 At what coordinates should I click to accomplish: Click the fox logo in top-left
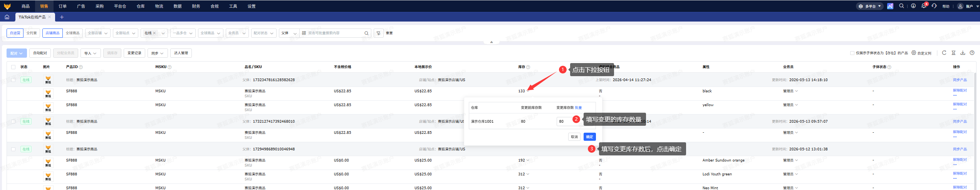pyautogui.click(x=7, y=6)
